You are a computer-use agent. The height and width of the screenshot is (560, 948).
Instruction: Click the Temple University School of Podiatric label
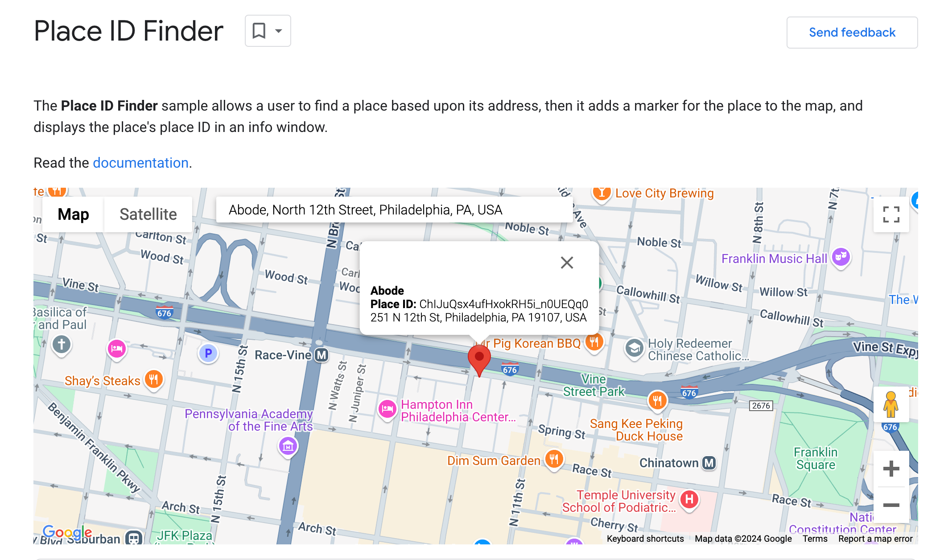click(x=619, y=501)
